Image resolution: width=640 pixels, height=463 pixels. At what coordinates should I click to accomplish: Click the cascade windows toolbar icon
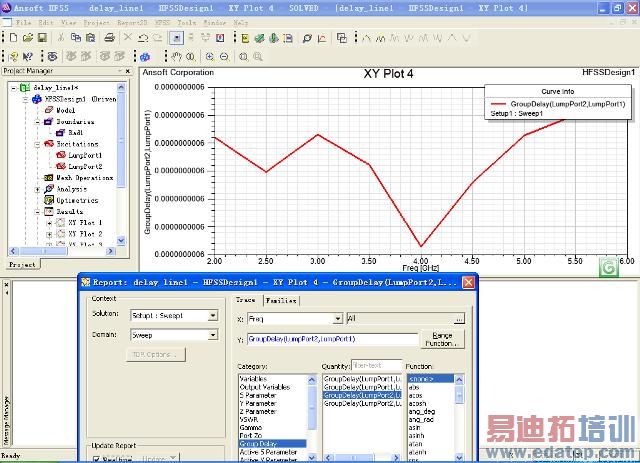pos(342,38)
